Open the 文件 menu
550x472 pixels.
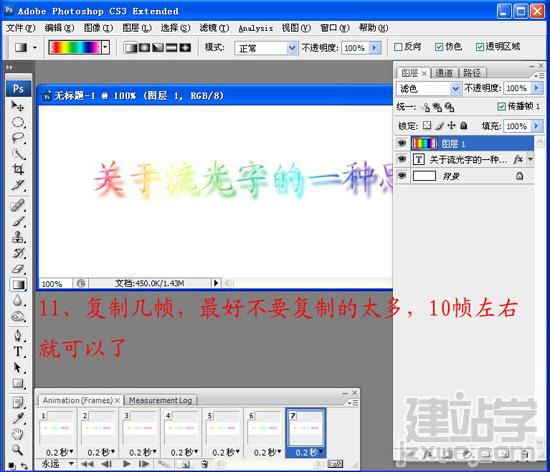pos(21,28)
